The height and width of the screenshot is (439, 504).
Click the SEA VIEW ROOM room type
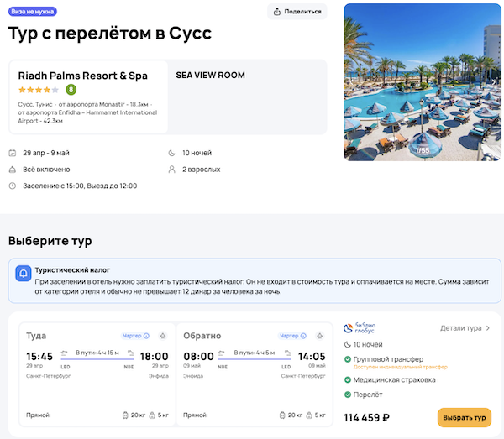[x=211, y=76]
